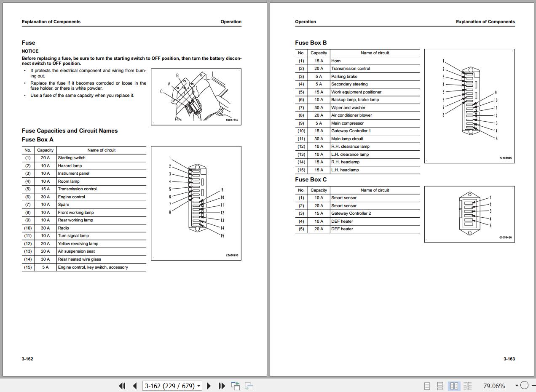Switch to single page layout
The height and width of the screenshot is (392, 536).
click(x=427, y=386)
